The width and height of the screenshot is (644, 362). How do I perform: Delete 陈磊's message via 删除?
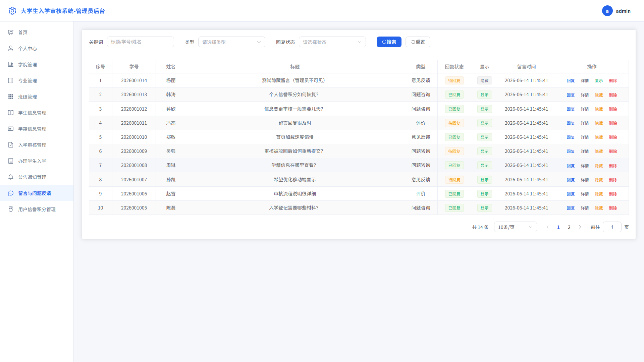(x=613, y=208)
